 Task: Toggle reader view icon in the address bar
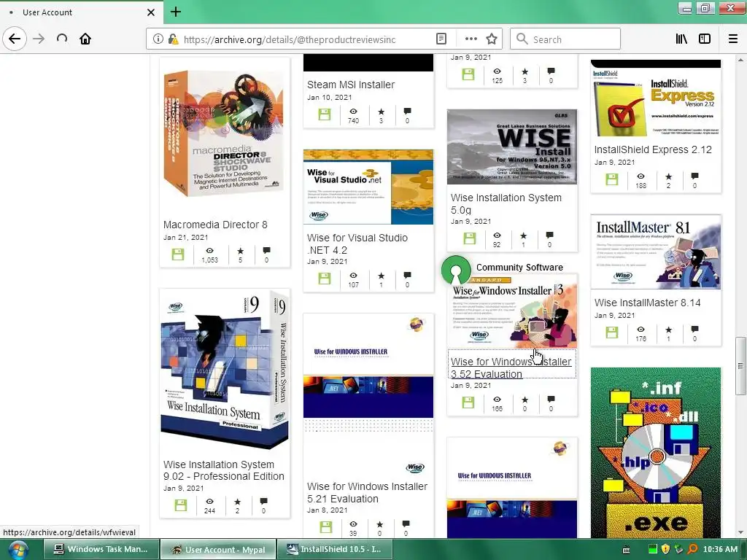pyautogui.click(x=441, y=39)
